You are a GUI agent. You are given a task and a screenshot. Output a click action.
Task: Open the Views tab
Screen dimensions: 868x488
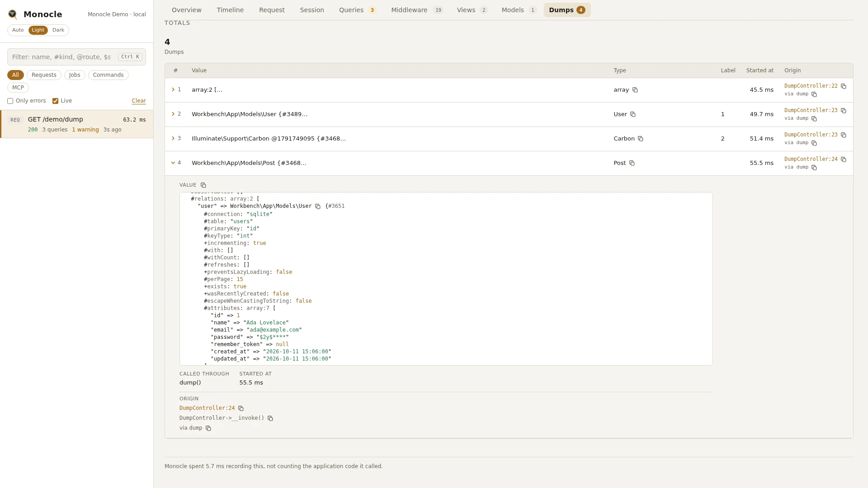point(472,10)
